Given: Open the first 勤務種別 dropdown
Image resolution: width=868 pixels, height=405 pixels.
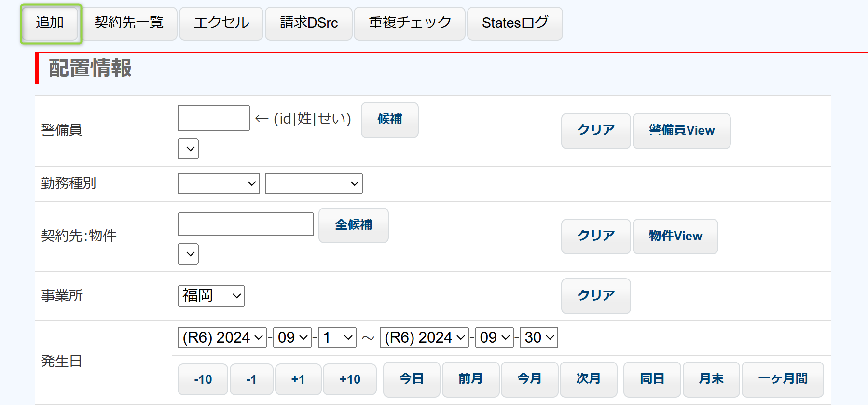Looking at the screenshot, I should click(x=219, y=183).
